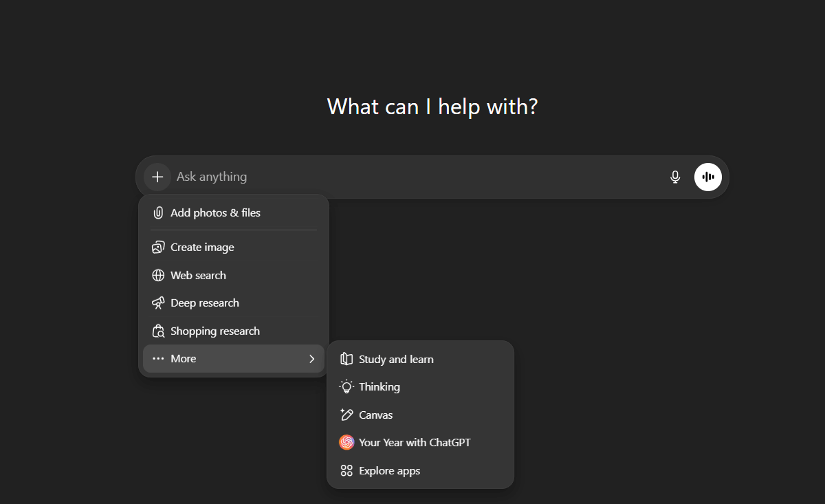Choose the Shopping research menu entry
Viewport: 825px width, 504px height.
(214, 331)
